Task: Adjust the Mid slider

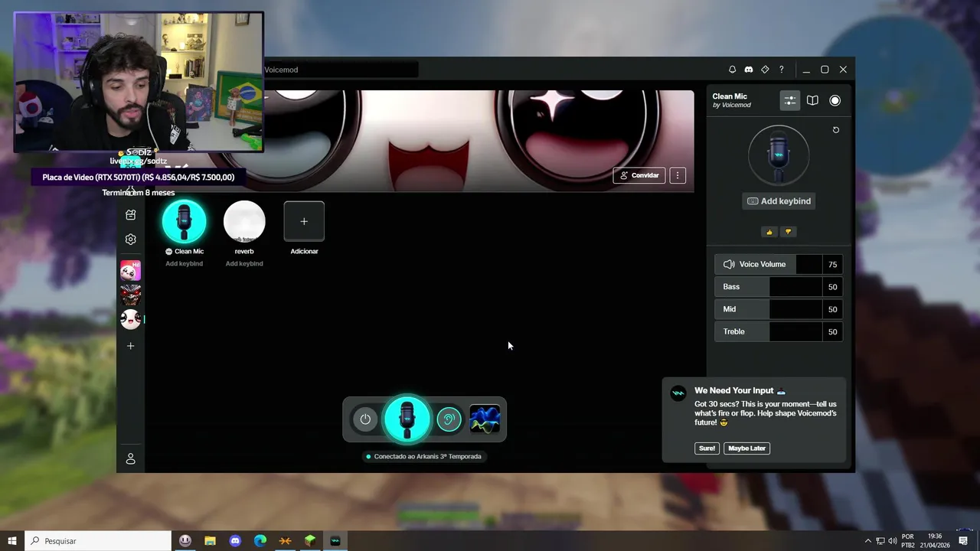Action: (779, 309)
